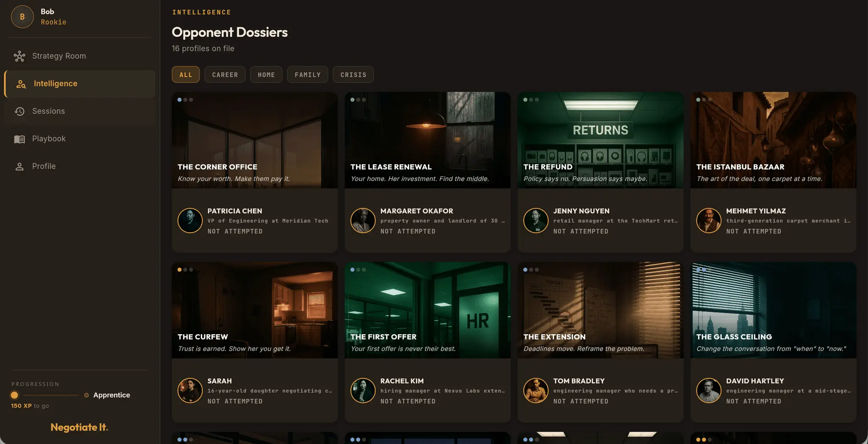The width and height of the screenshot is (868, 444).
Task: Click difficulty dots on The Corner Office card
Action: [x=185, y=100]
